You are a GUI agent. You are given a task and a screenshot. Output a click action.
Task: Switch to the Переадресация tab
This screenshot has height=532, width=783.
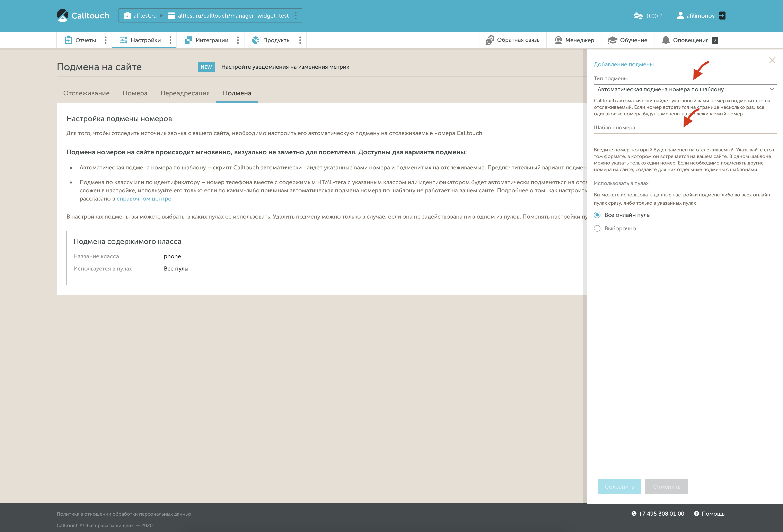(x=185, y=93)
